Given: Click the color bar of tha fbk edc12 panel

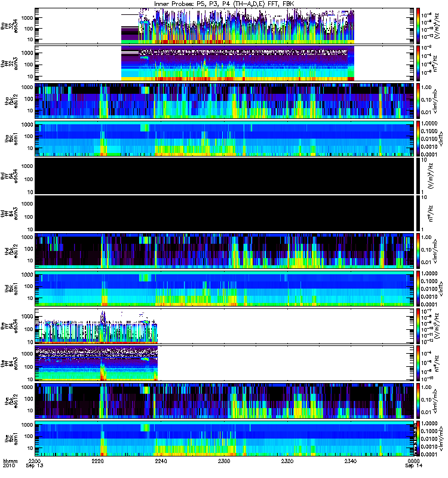Looking at the screenshot, I should (418, 100).
